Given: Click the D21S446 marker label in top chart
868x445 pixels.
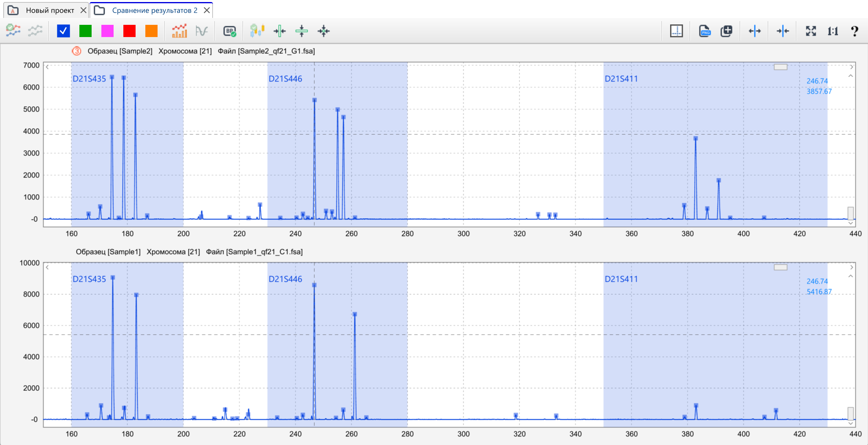Looking at the screenshot, I should [x=285, y=79].
